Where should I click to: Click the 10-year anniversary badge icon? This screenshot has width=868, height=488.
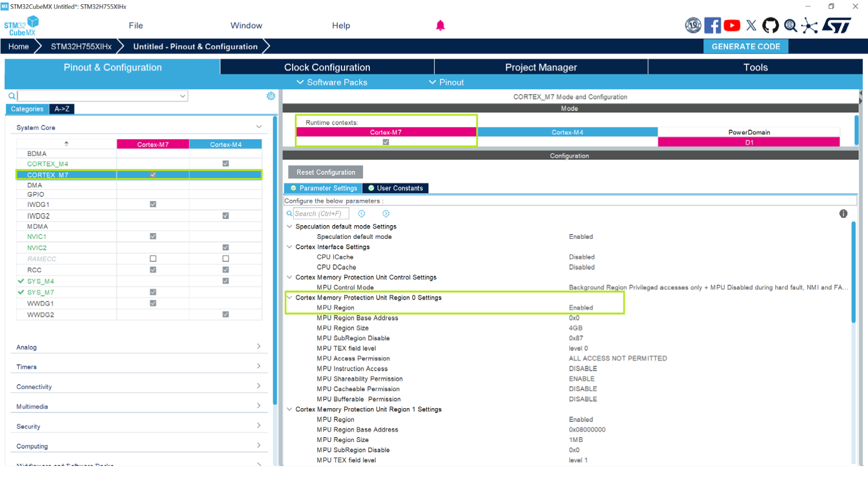693,25
